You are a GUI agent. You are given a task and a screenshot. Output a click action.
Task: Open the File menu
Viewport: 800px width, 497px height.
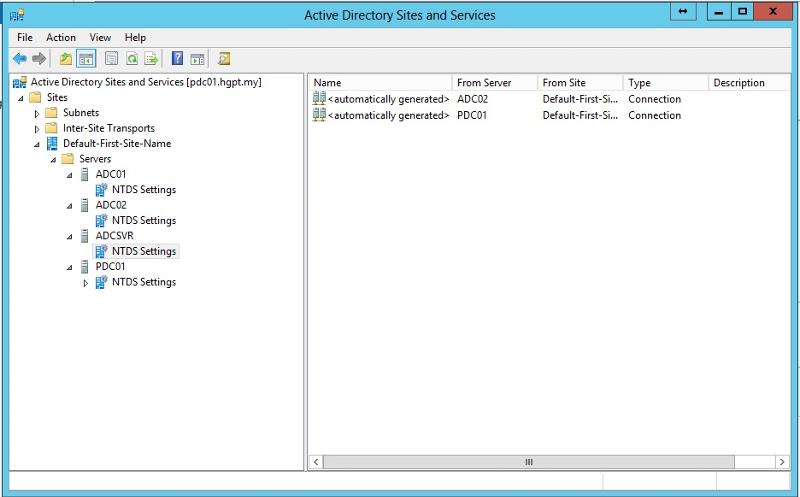coord(24,37)
